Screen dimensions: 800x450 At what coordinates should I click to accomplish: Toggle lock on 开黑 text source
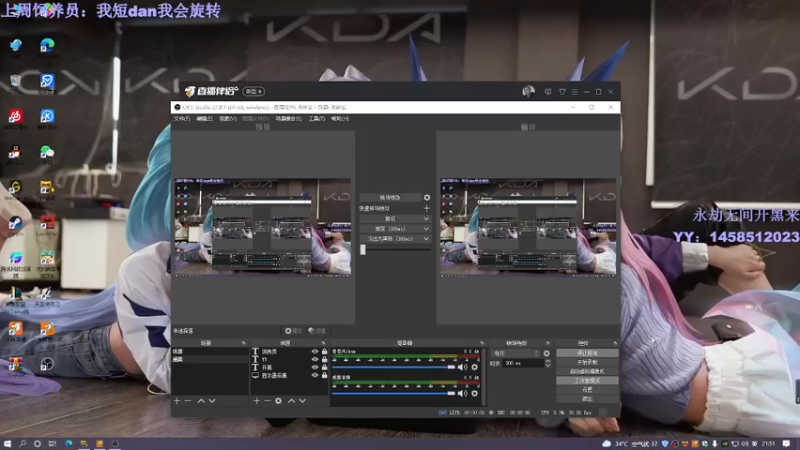pos(324,367)
